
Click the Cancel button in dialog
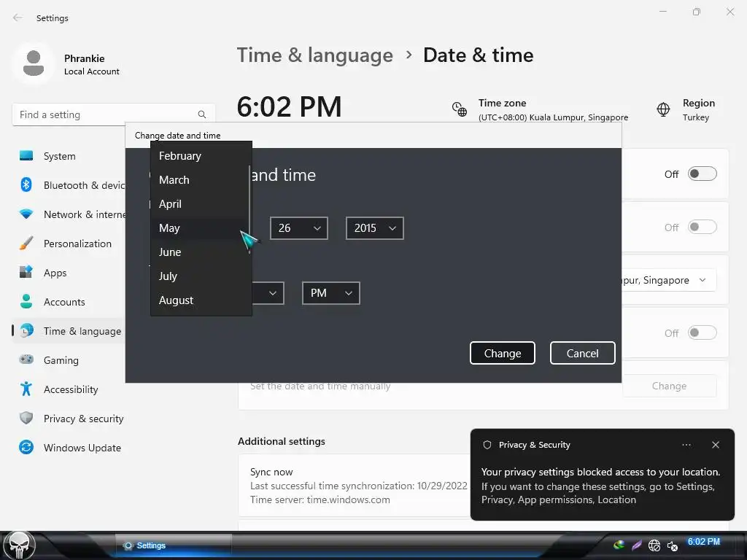pyautogui.click(x=582, y=353)
